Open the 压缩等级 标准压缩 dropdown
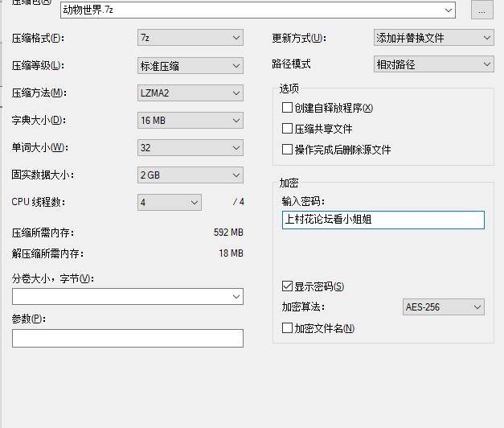Image resolution: width=504 pixels, height=428 pixels. coord(191,66)
